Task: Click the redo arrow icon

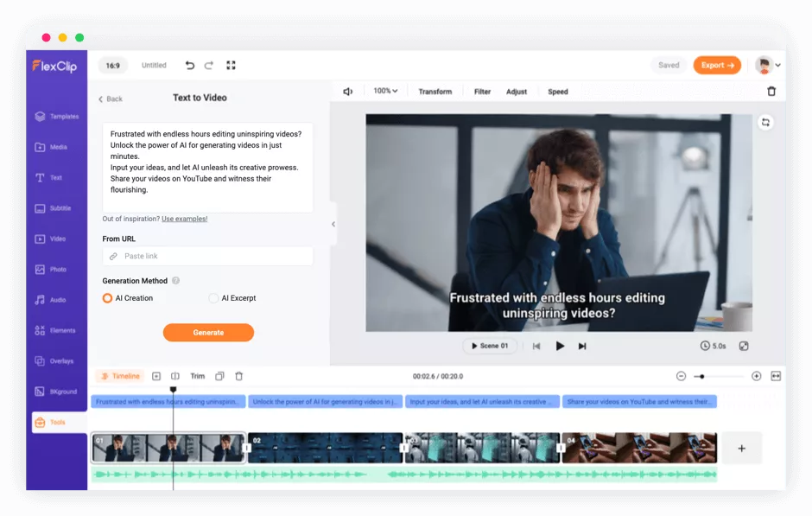Action: 209,66
